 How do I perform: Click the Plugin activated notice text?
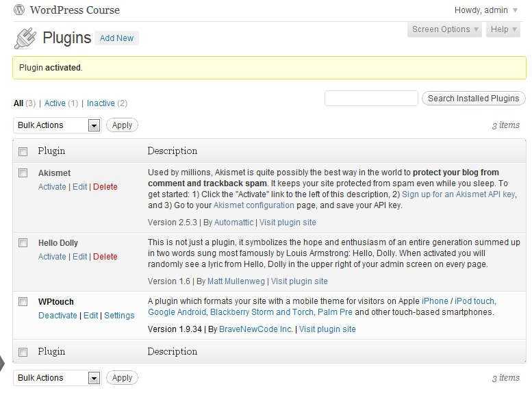point(51,68)
